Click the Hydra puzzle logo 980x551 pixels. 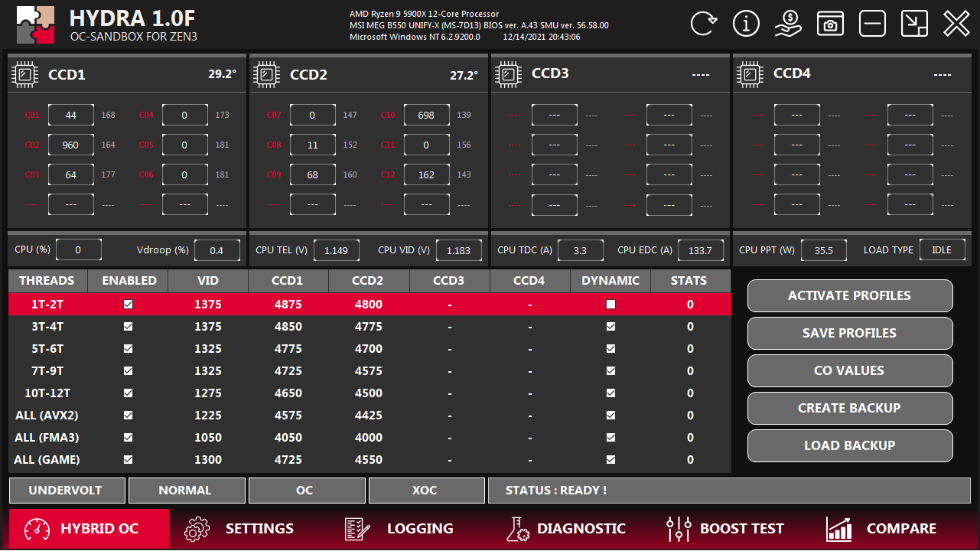[x=36, y=24]
